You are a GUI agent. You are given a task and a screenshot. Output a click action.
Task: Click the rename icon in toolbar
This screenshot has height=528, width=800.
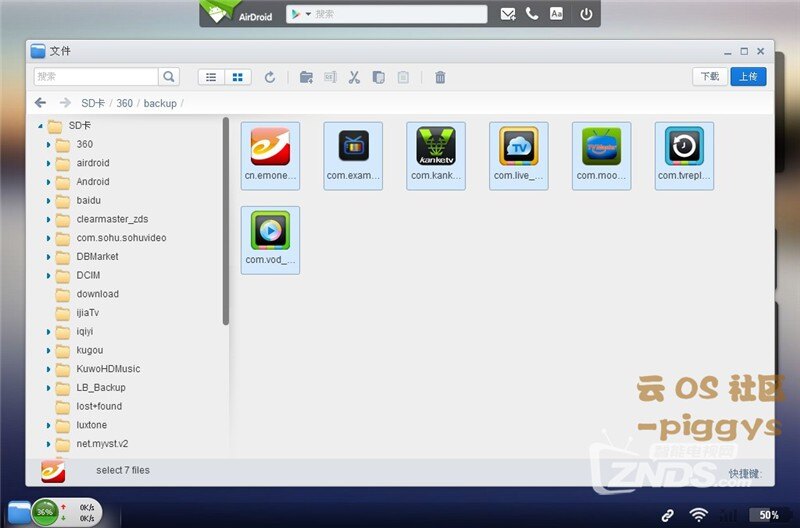pyautogui.click(x=330, y=77)
